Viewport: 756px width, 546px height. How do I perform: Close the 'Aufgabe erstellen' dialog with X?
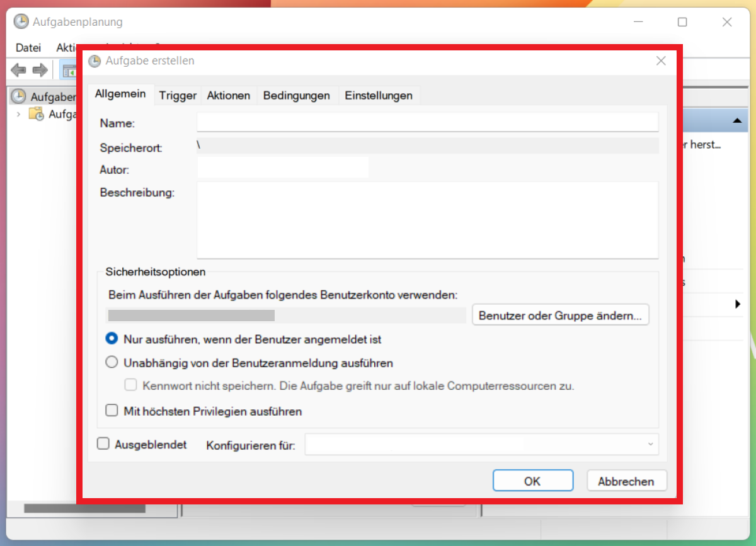pyautogui.click(x=661, y=61)
